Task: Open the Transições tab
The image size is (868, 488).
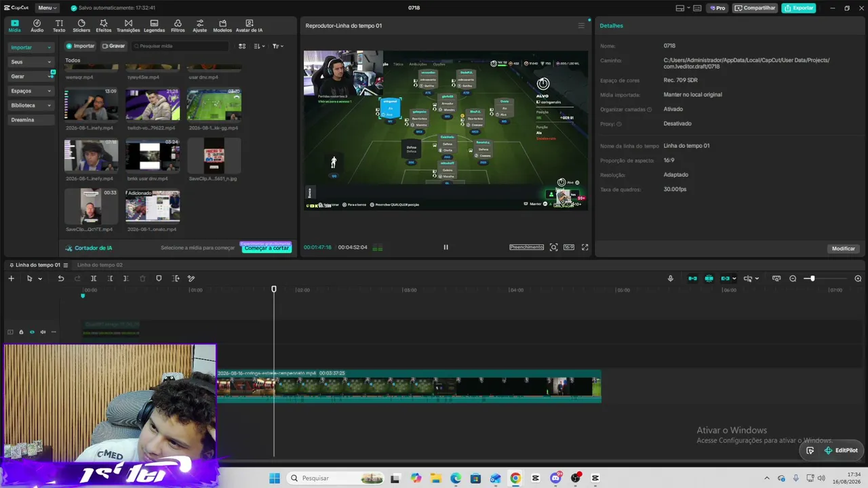Action: [x=128, y=26]
